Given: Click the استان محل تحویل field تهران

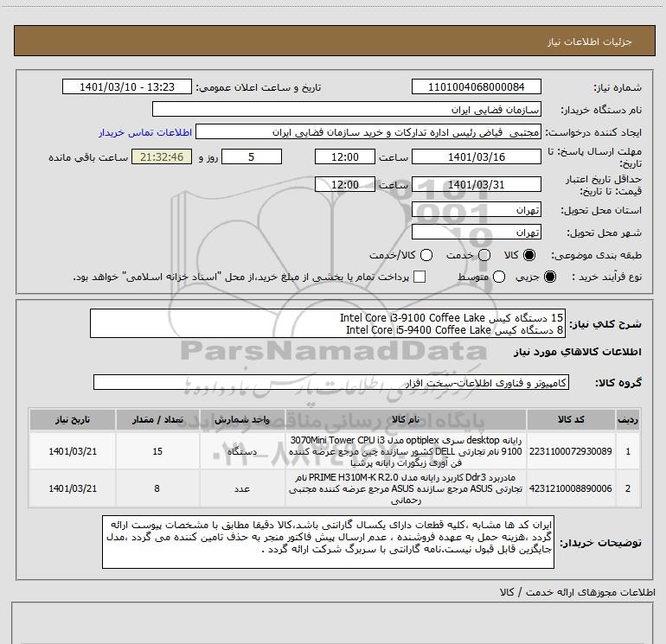Looking at the screenshot, I should pos(476,209).
